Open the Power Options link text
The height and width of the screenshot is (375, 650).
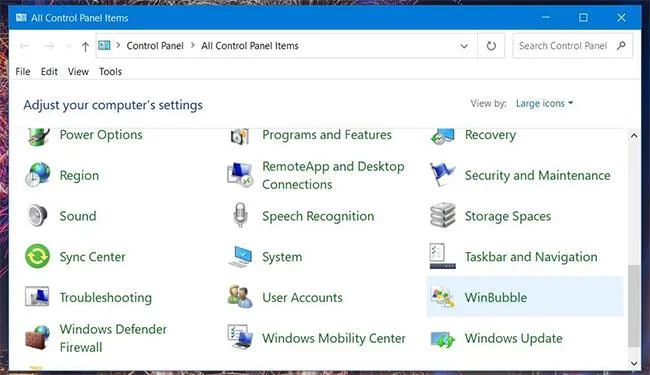(x=101, y=135)
